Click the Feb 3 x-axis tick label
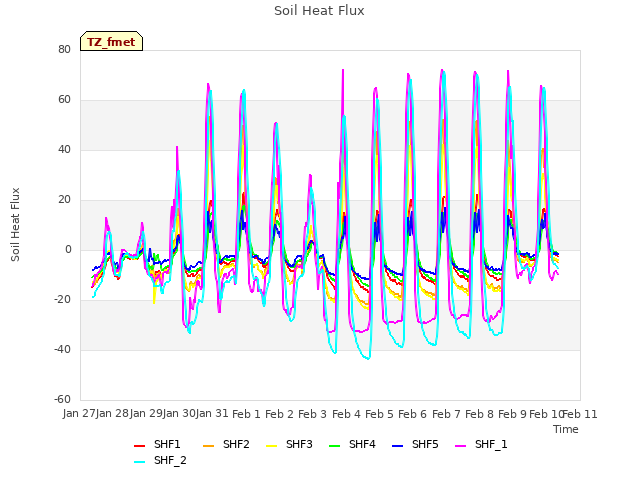This screenshot has width=640, height=480. pyautogui.click(x=313, y=414)
